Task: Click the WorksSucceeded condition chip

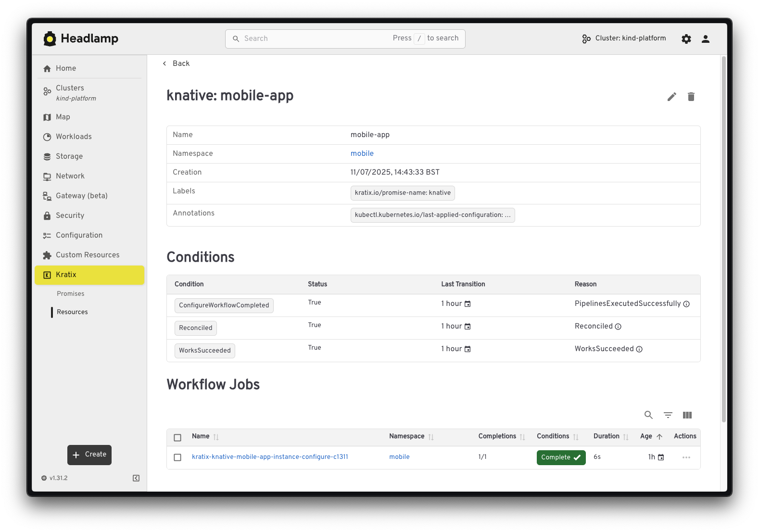Action: point(205,351)
